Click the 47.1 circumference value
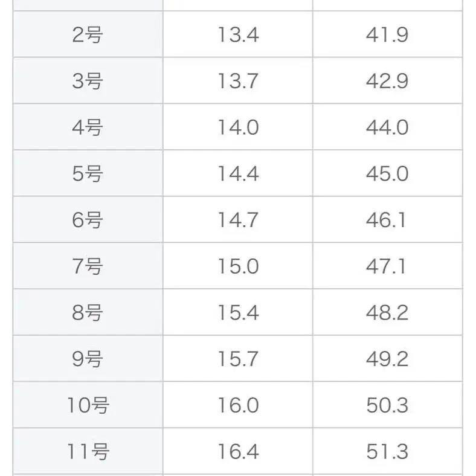Screen dimensions: 476x476 click(387, 266)
